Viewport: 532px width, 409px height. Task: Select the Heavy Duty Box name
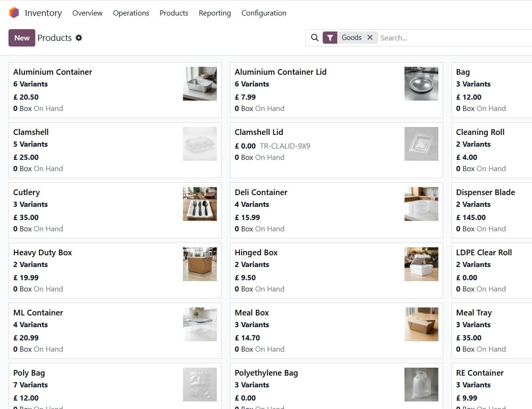coord(42,252)
